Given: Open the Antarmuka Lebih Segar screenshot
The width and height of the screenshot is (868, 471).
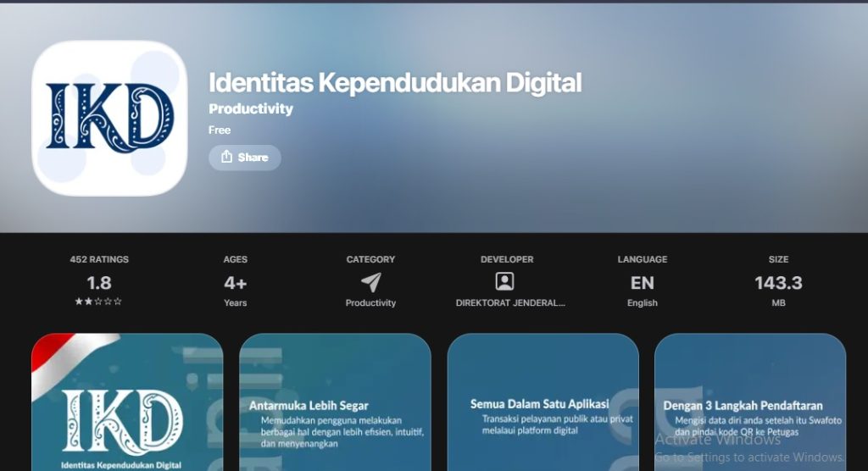Looking at the screenshot, I should [x=335, y=402].
